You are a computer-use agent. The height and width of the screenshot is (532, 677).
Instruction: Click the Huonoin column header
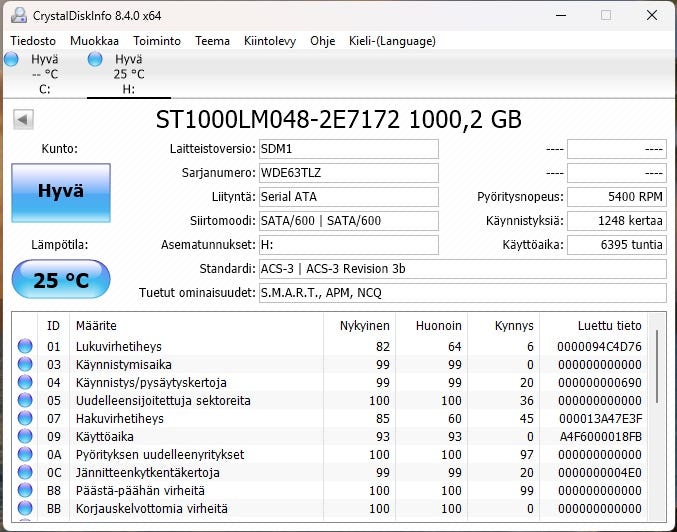438,326
